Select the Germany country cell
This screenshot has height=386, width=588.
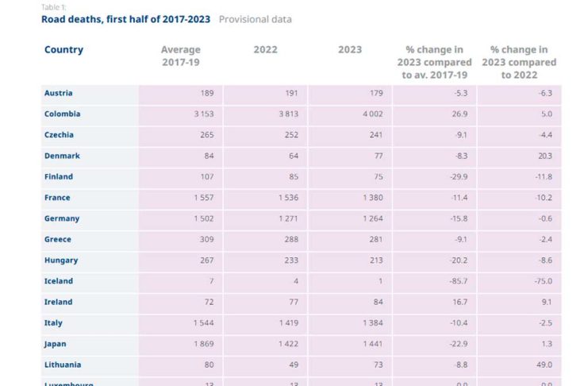tap(62, 218)
